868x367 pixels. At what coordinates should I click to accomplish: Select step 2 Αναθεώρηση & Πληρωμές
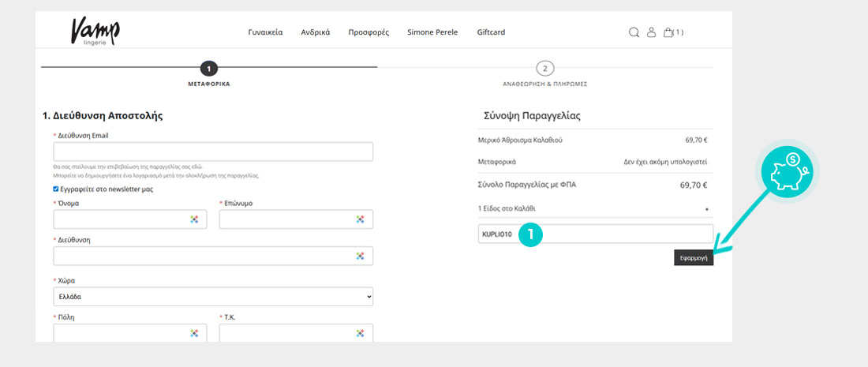[544, 69]
